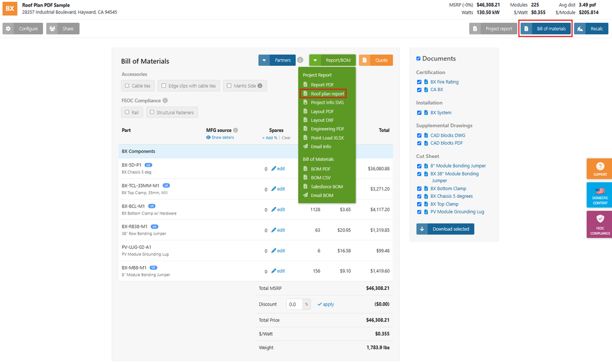Choose BOM PDF from the menu
The height and width of the screenshot is (364, 612).
(x=320, y=169)
